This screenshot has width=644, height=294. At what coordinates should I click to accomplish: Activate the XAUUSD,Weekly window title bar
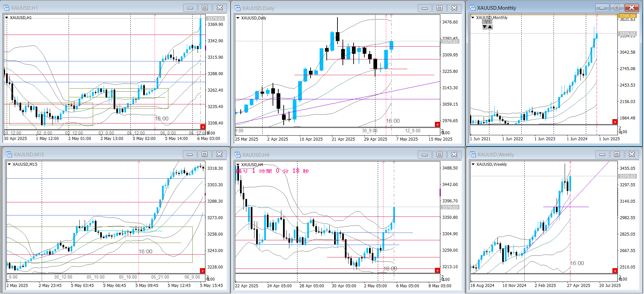tap(531, 154)
